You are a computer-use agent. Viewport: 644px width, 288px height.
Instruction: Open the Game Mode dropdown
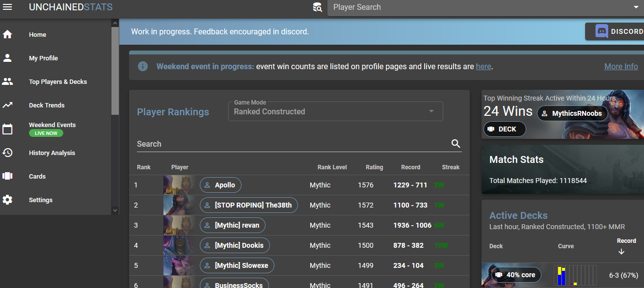coord(336,111)
